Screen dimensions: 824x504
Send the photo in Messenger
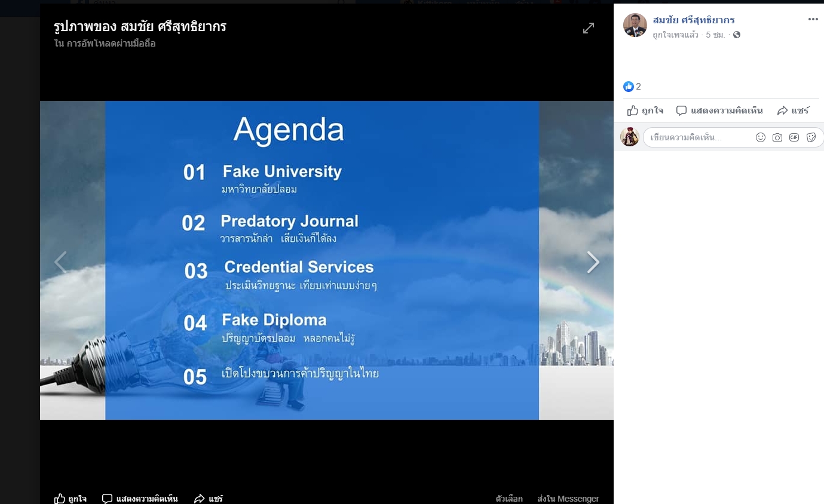(568, 498)
